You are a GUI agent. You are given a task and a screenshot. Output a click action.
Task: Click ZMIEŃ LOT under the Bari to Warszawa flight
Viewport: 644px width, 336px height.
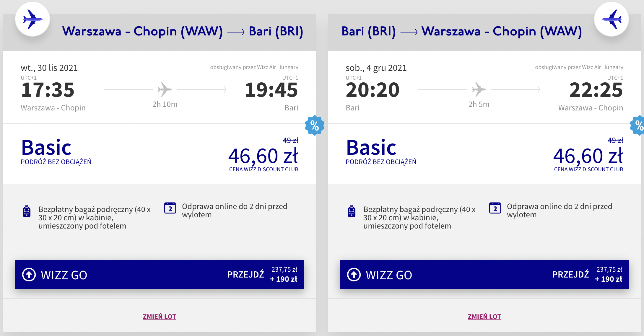484,317
